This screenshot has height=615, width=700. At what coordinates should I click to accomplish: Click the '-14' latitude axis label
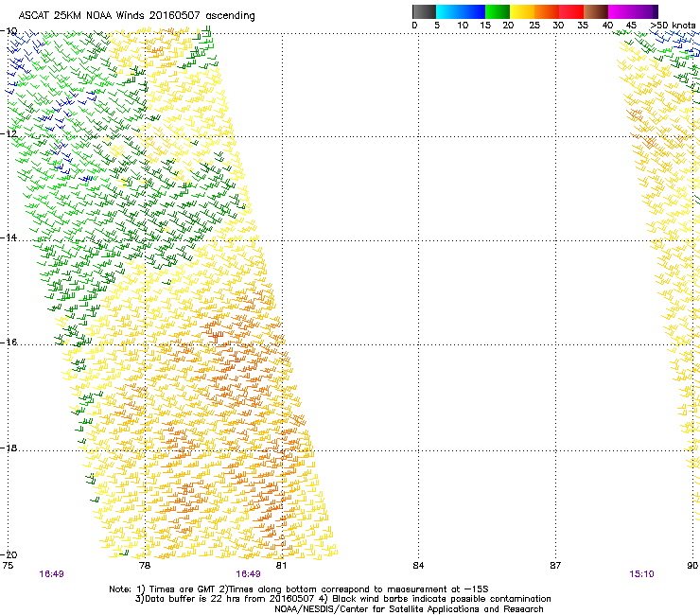(9, 237)
